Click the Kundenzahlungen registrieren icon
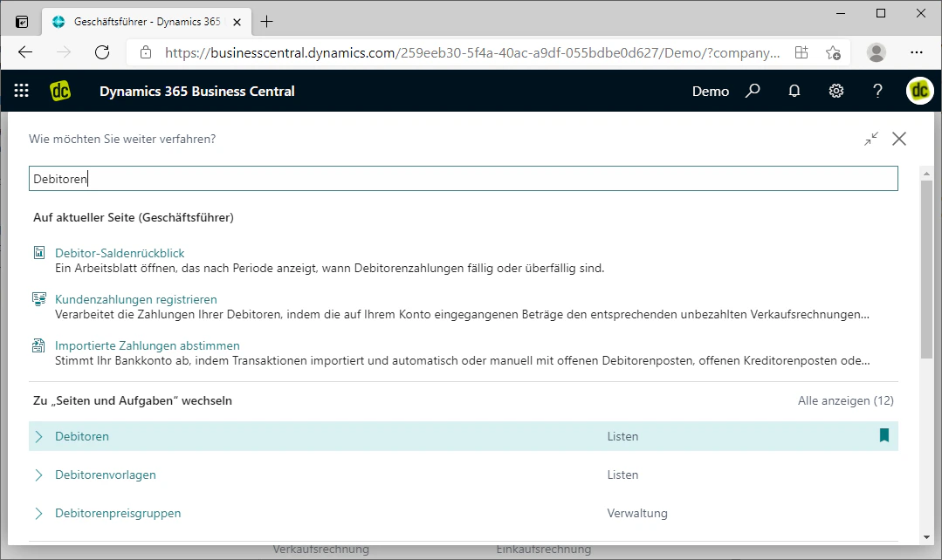 39,298
